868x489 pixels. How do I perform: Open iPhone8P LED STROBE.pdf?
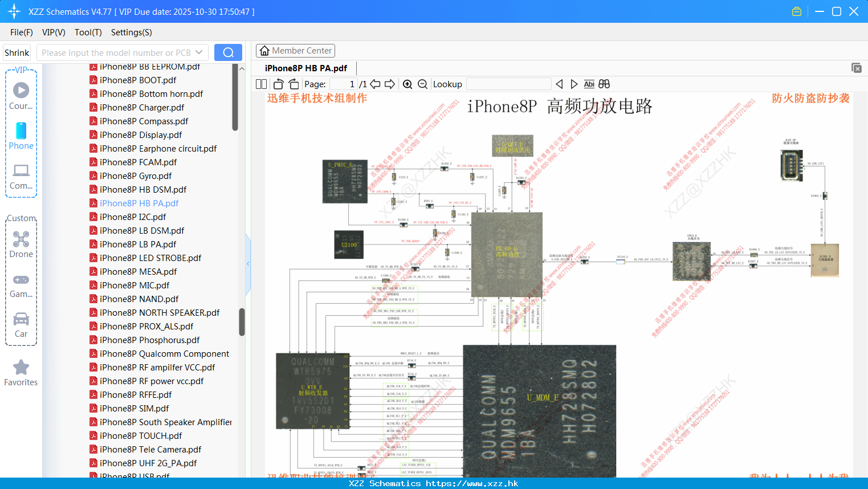pyautogui.click(x=150, y=258)
